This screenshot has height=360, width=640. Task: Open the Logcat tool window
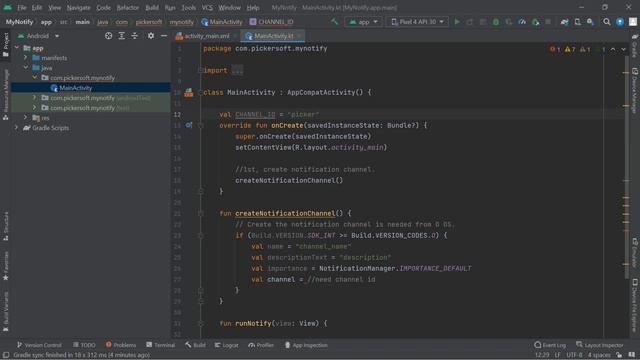[x=227, y=345]
